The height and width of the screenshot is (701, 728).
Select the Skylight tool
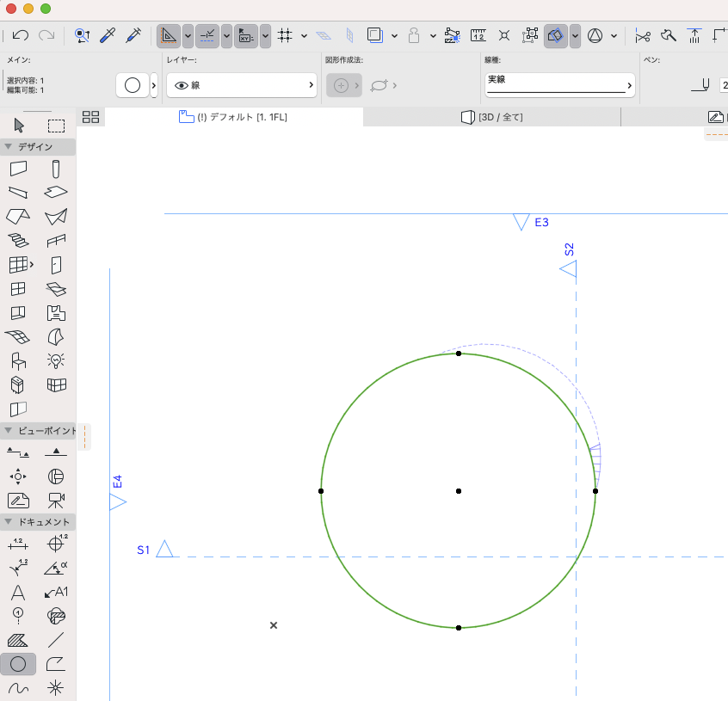(56, 290)
